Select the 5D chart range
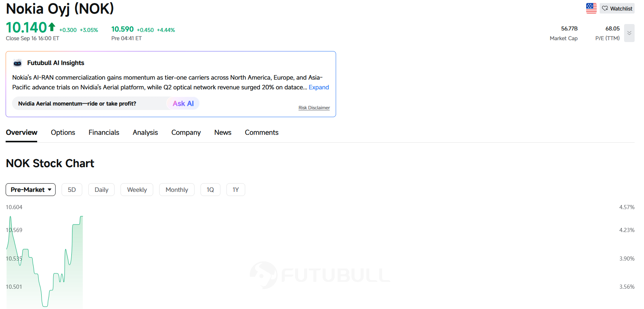 point(72,190)
